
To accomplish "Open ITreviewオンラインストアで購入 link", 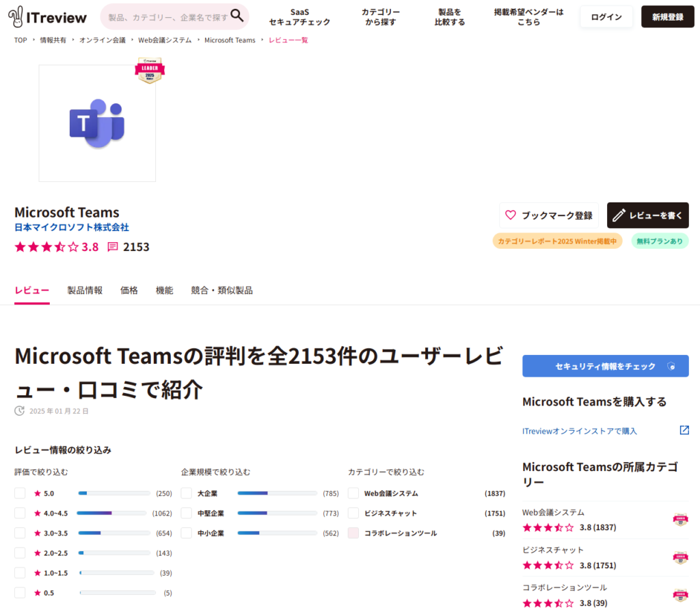I will coord(580,431).
